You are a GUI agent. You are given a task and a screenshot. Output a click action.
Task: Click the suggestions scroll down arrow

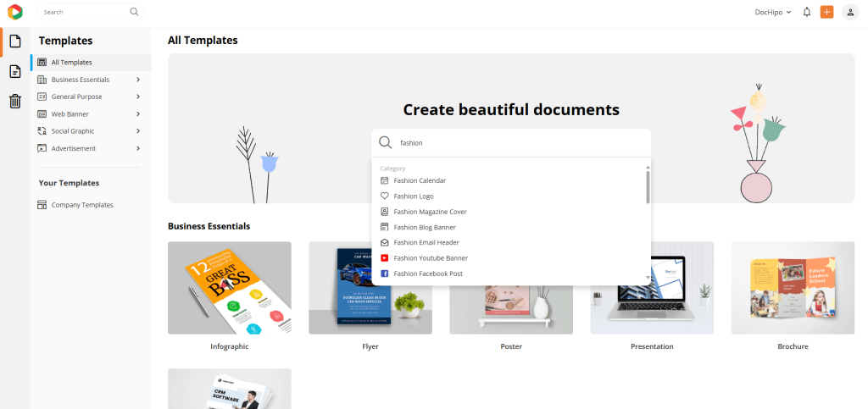point(648,278)
